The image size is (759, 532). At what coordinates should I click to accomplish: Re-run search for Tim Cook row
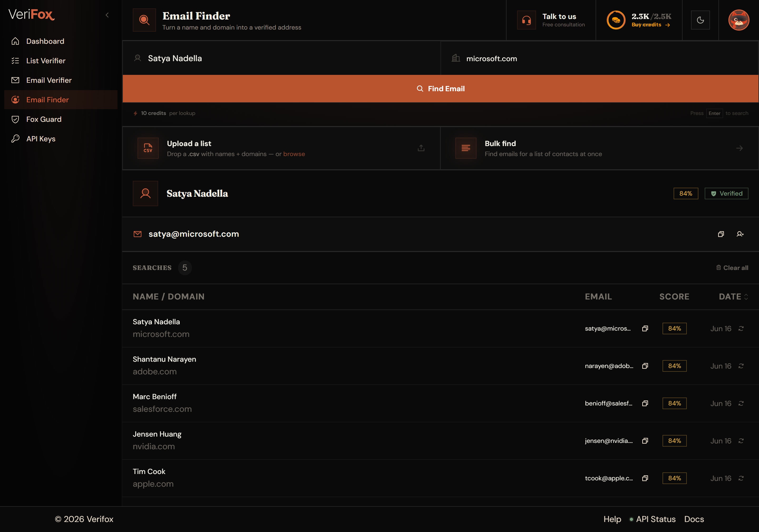[x=741, y=478]
